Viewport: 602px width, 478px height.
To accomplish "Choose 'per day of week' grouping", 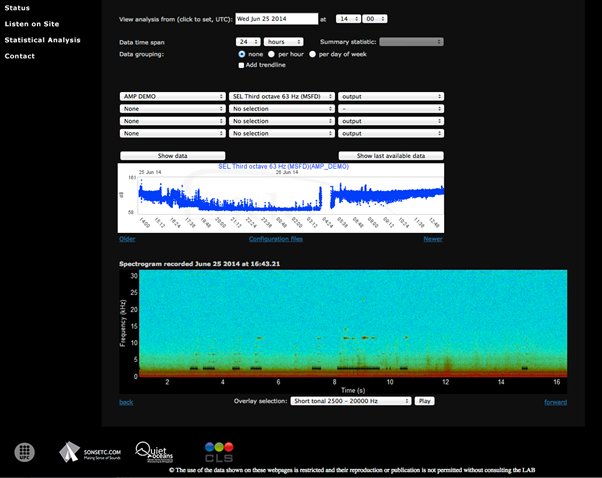I will (313, 54).
